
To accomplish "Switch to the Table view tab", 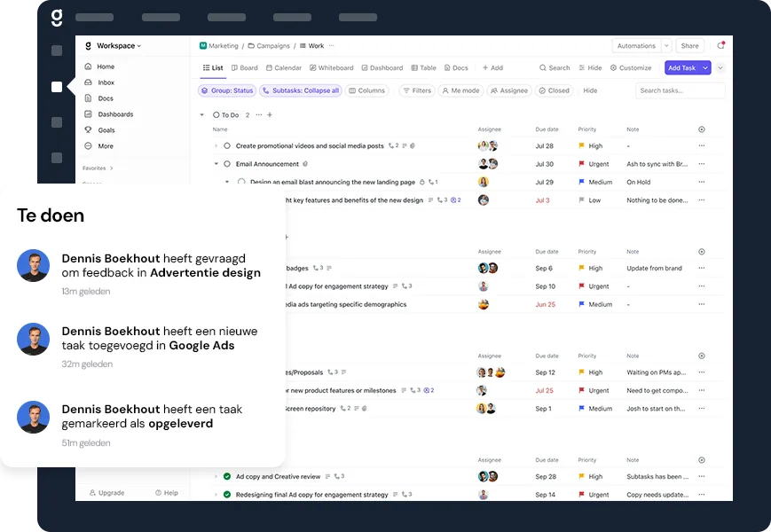I will click(423, 67).
